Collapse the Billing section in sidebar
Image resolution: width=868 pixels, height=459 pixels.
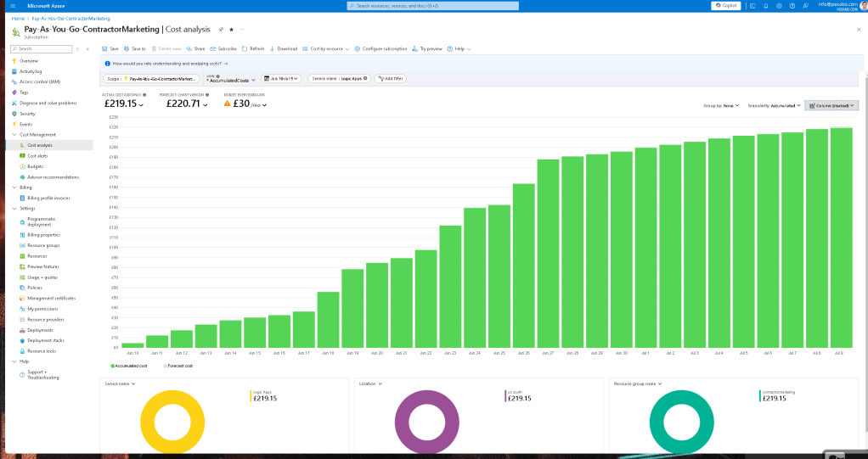(x=14, y=188)
